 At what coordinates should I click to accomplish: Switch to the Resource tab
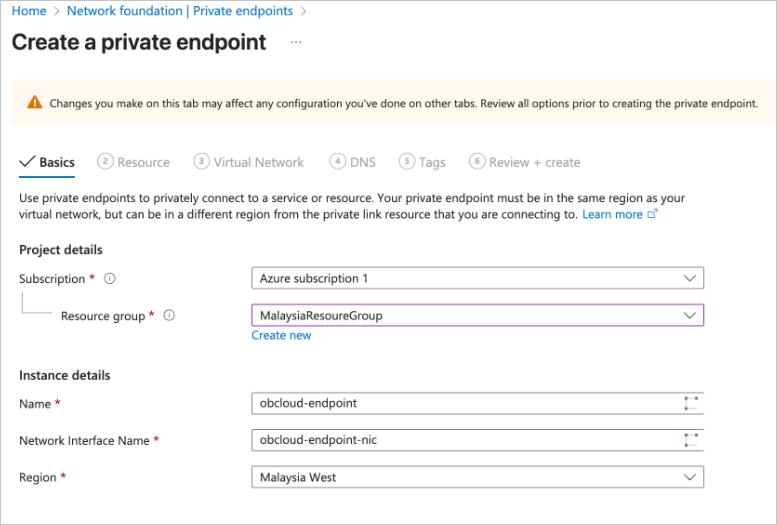pyautogui.click(x=134, y=162)
